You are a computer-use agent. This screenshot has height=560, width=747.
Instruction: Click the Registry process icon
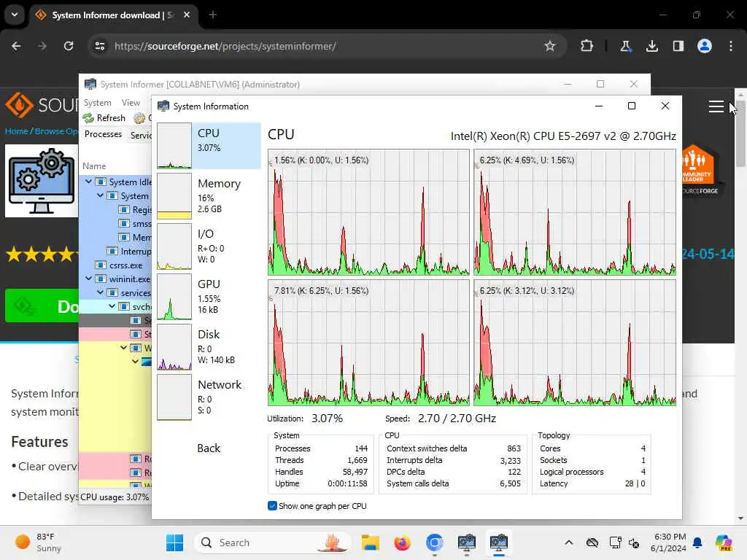click(124, 209)
